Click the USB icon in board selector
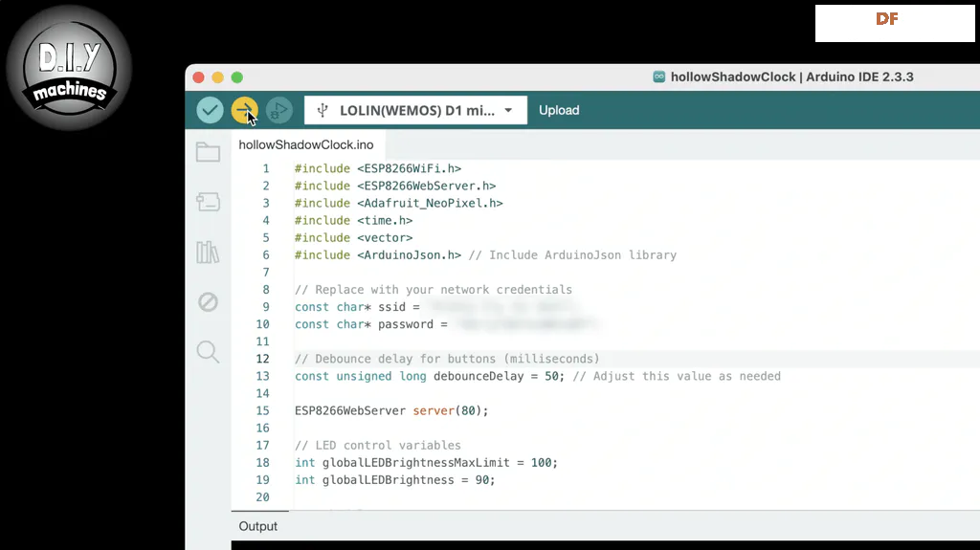980x550 pixels. tap(323, 111)
